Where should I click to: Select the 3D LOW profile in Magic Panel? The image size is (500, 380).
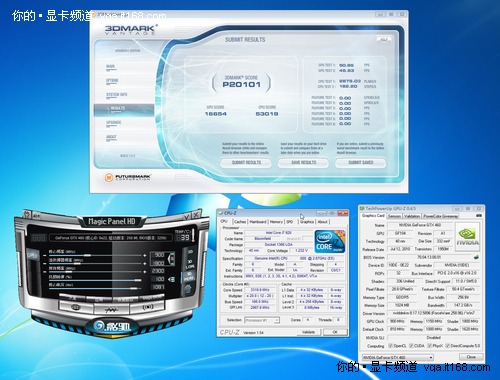pyautogui.click(x=190, y=264)
